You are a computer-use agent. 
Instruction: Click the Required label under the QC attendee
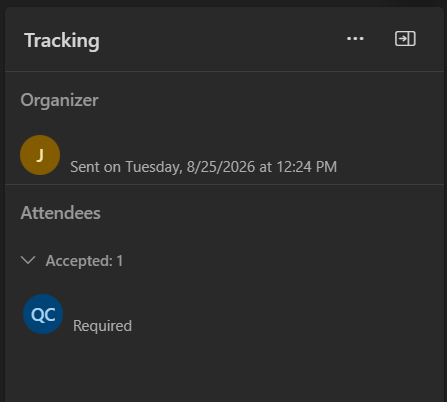pyautogui.click(x=102, y=326)
